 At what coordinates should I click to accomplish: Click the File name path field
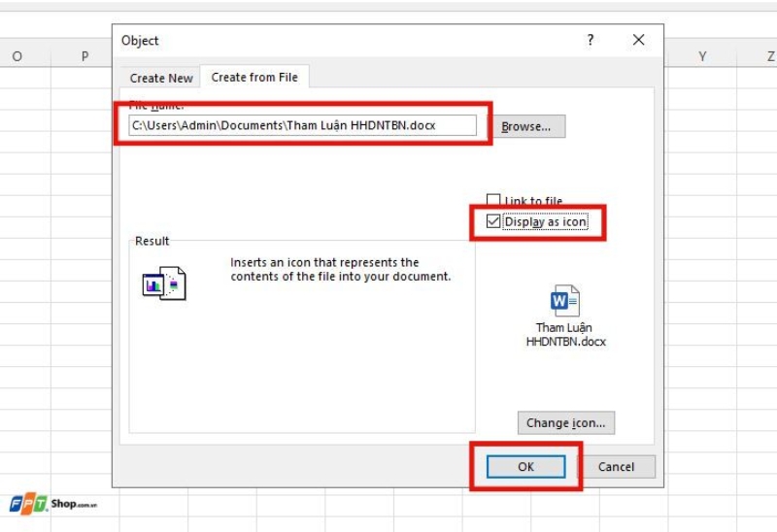pyautogui.click(x=302, y=125)
